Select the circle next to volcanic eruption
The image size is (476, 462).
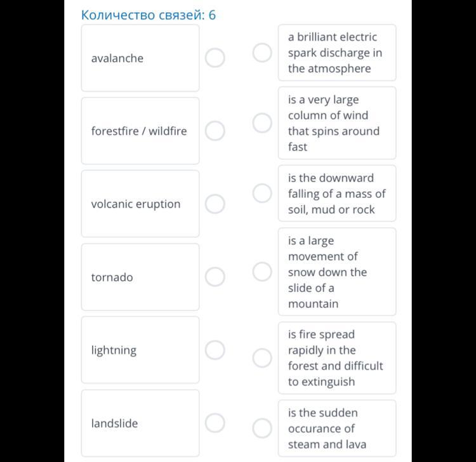215,204
